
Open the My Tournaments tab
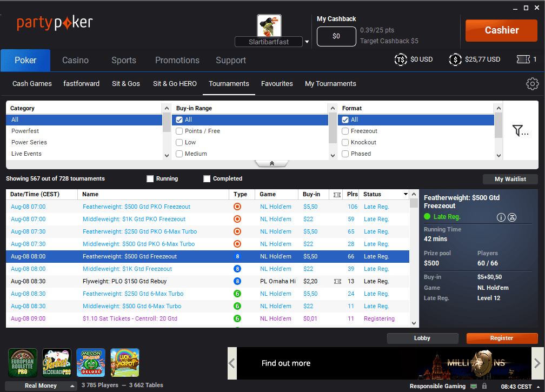tap(330, 84)
